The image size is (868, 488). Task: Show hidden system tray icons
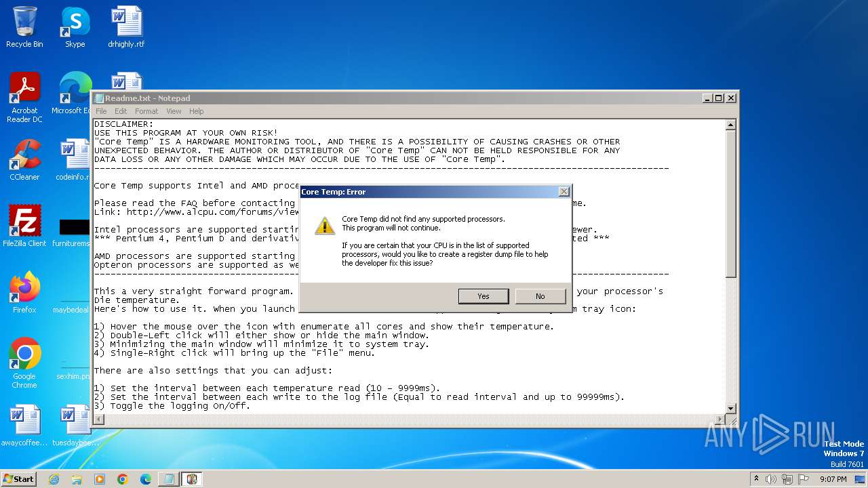(757, 479)
